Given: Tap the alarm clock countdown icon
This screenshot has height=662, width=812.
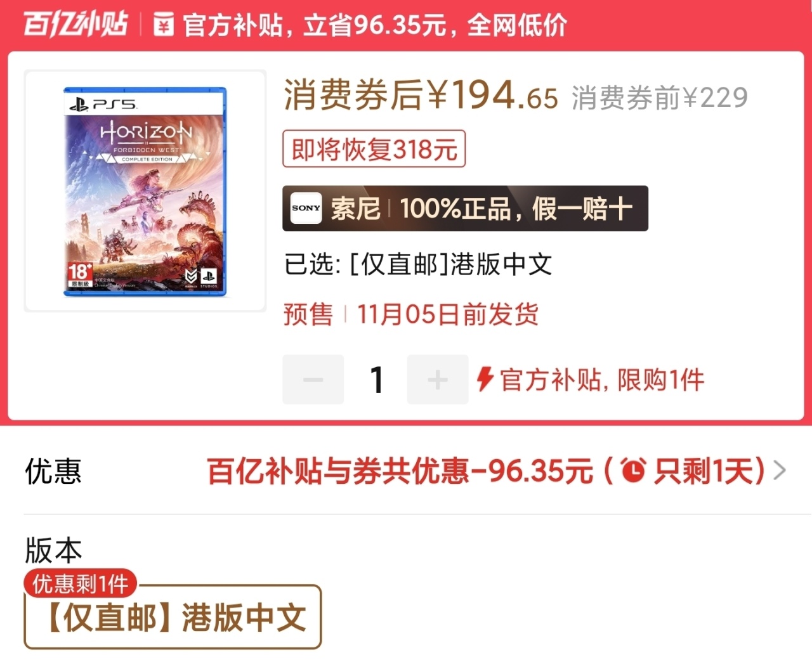Looking at the screenshot, I should point(633,471).
